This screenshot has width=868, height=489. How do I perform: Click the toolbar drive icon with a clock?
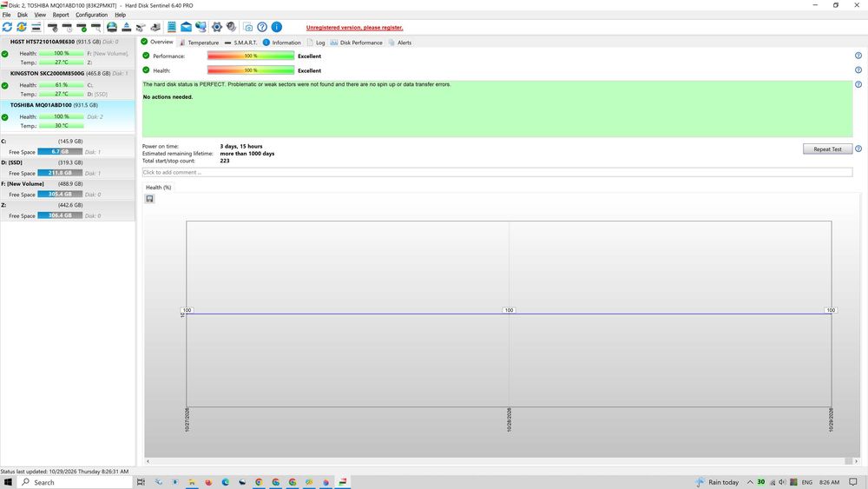coord(67,27)
